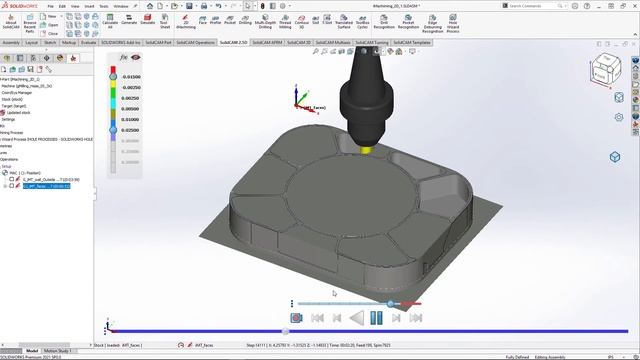Switch to the SolidCAM Operations tab

tap(195, 42)
